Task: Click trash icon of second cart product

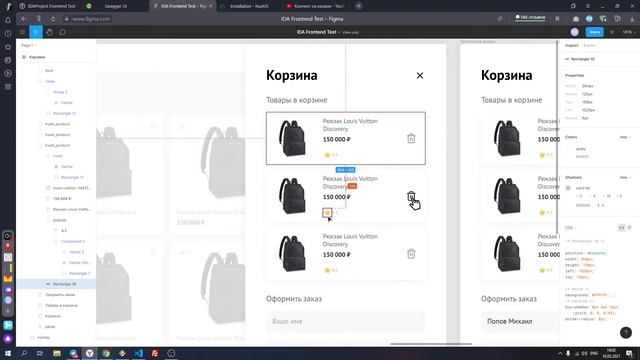Action: click(411, 196)
